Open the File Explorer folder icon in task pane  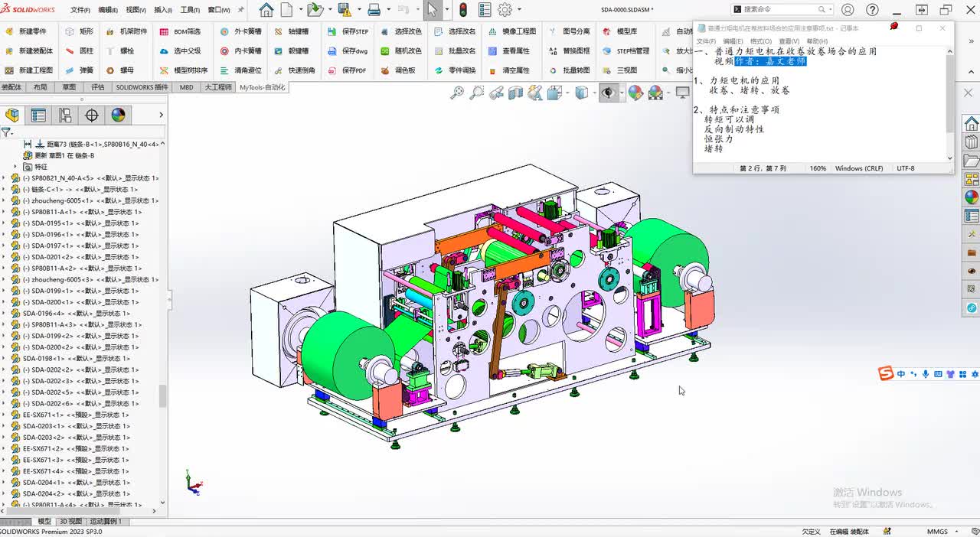972,161
